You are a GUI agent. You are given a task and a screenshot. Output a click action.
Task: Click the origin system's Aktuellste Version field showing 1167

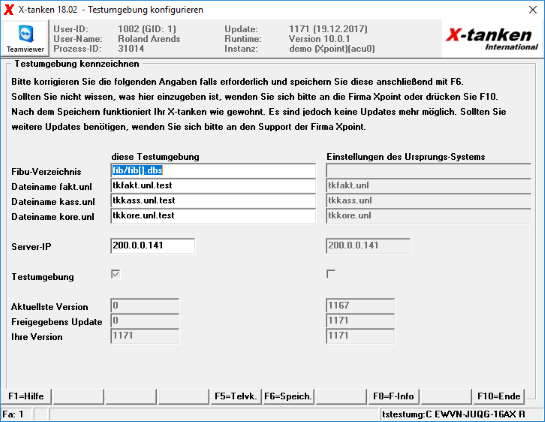pyautogui.click(x=360, y=306)
